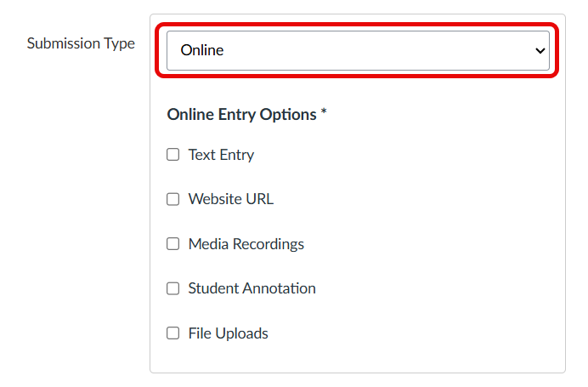
Task: Check the Media Recordings box
Action: (x=173, y=244)
